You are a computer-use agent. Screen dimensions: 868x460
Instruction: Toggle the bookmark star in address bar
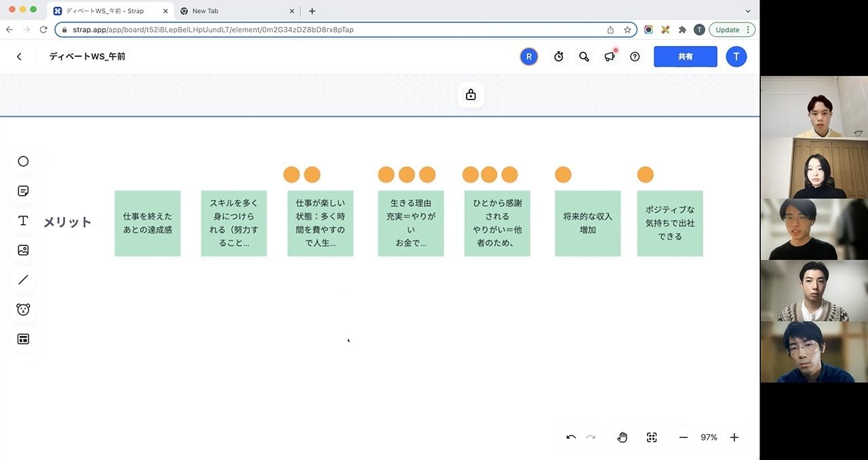[627, 29]
